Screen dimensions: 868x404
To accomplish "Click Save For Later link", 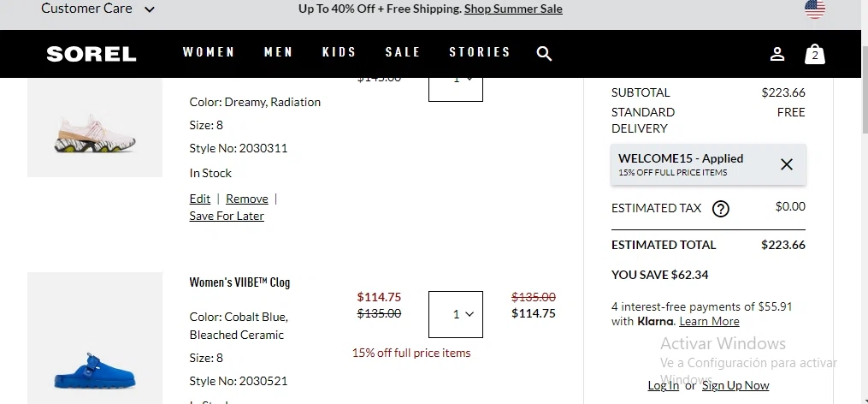I will coord(227,216).
